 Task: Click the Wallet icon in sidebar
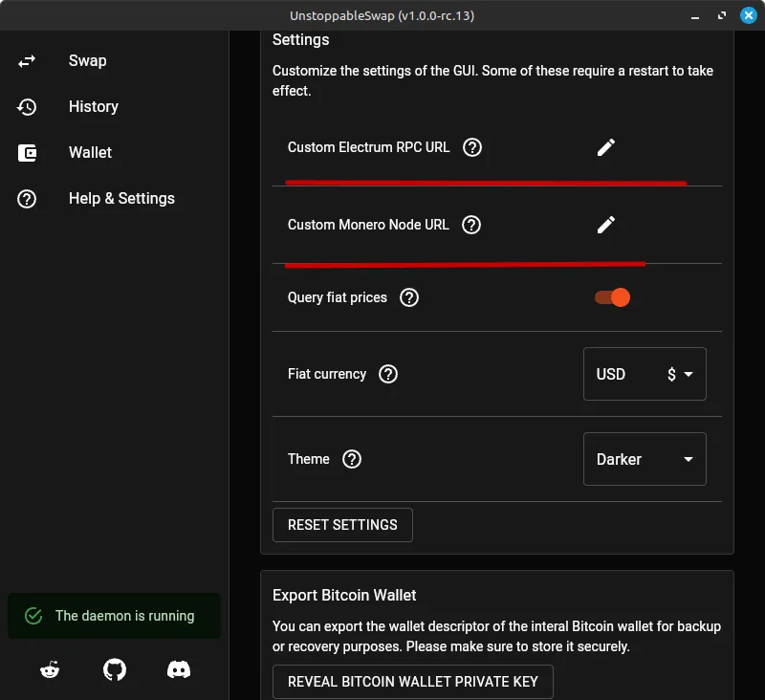coord(27,153)
